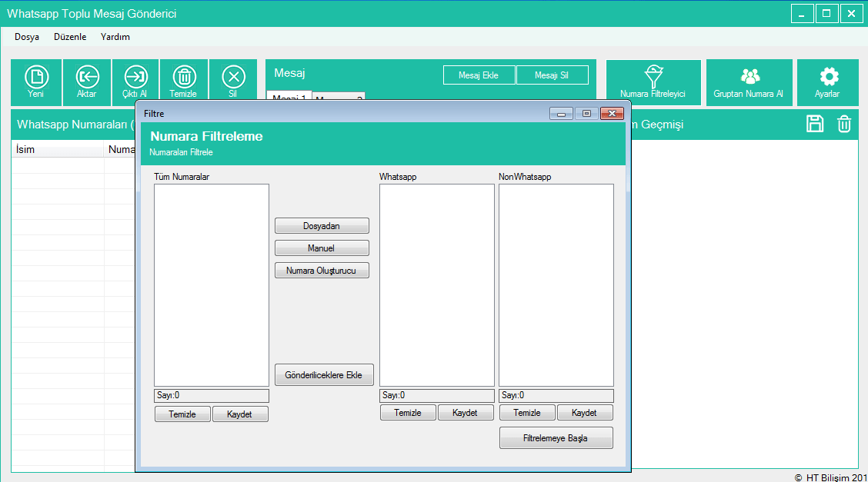Screen dimensions: 868x482
Task: Click the Sayı:0 field under Tüm Numaralar
Action: pyautogui.click(x=212, y=396)
